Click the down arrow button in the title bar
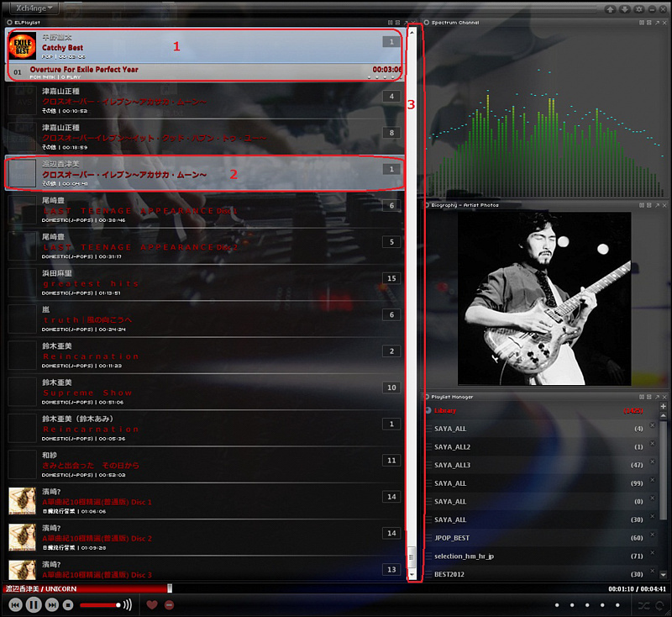 624,9
